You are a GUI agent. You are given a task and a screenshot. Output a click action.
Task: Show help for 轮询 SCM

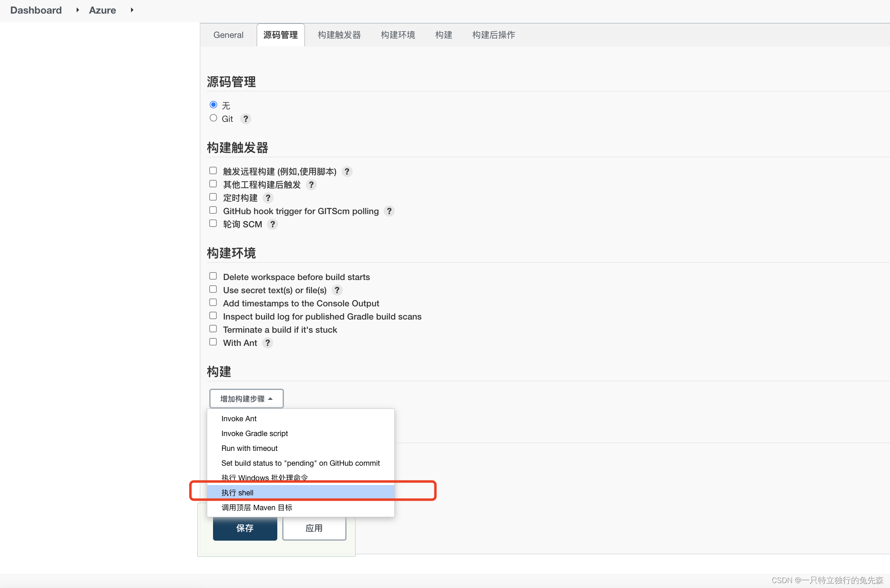tap(272, 224)
